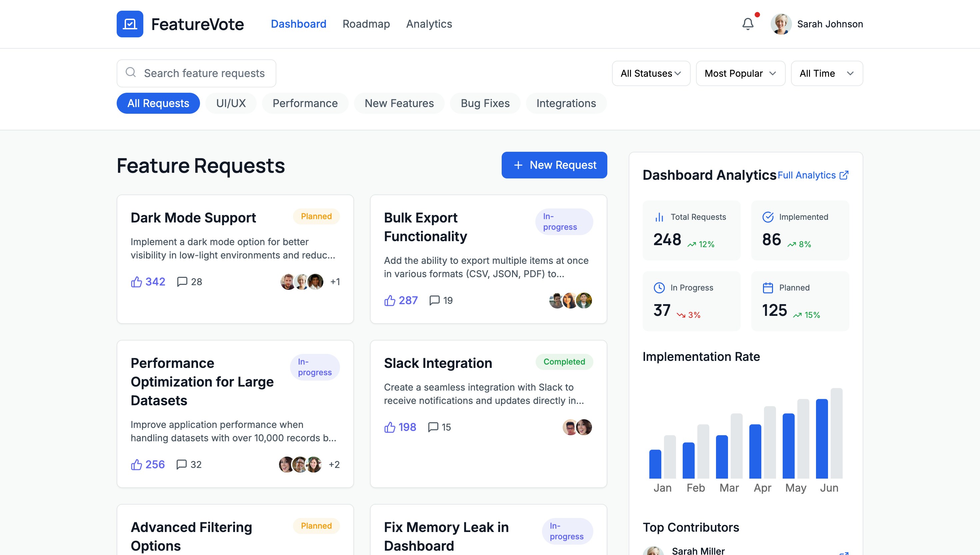Open the All Statuses dropdown
The image size is (980, 555).
(x=651, y=73)
